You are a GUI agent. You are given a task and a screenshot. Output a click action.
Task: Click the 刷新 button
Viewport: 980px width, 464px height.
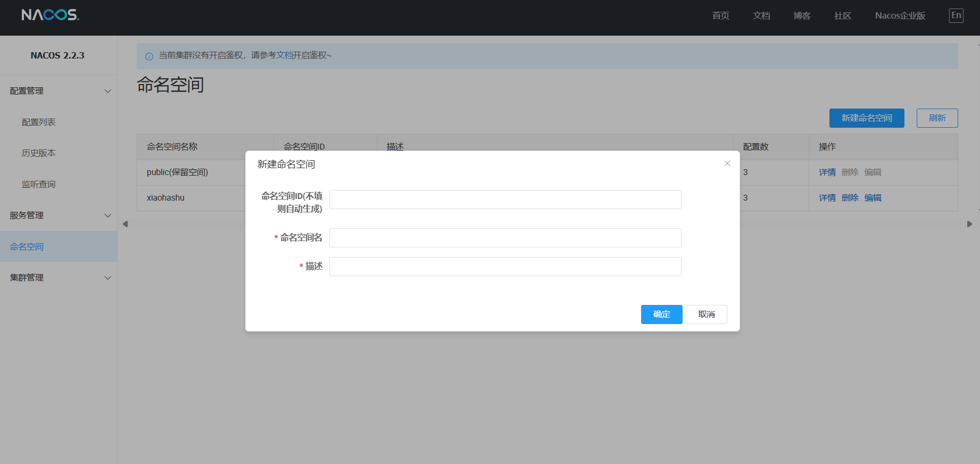click(937, 118)
